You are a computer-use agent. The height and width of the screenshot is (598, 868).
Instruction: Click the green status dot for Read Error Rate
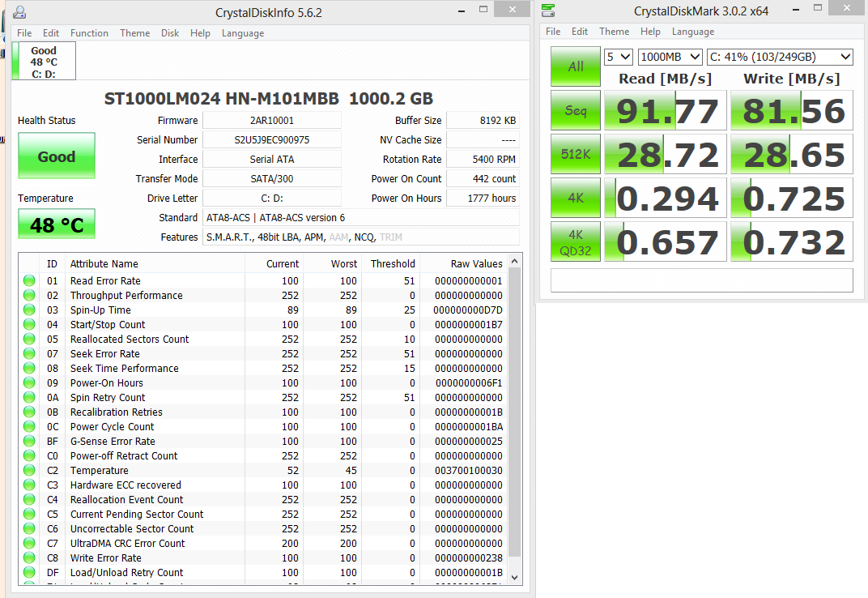[29, 281]
